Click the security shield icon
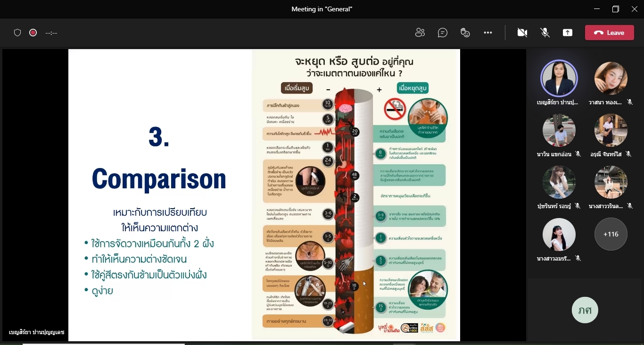 click(17, 33)
